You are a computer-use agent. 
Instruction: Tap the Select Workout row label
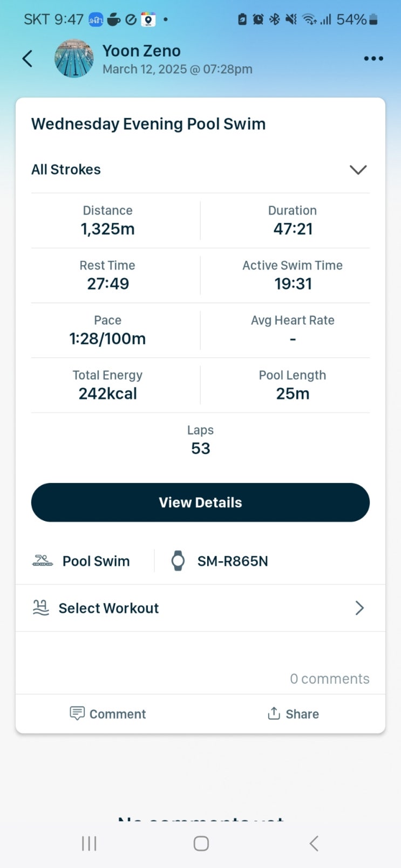coord(108,608)
